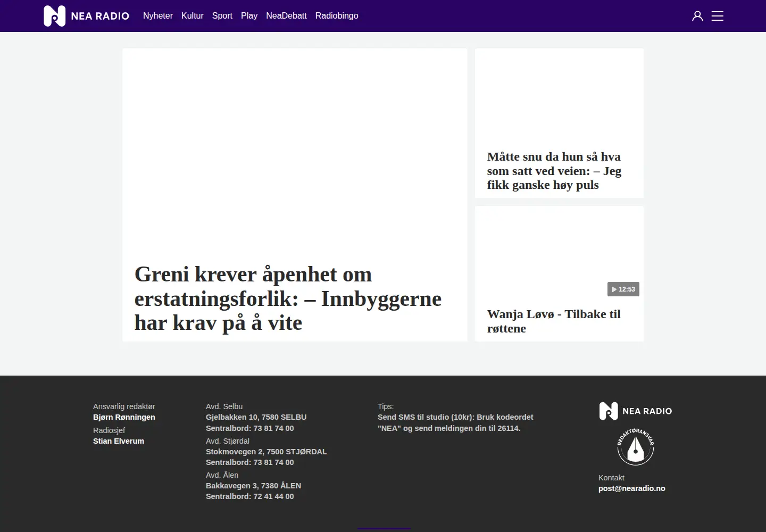The image size is (766, 532).
Task: Click Sentralbord: 72 41 44 00
Action: coord(250,496)
